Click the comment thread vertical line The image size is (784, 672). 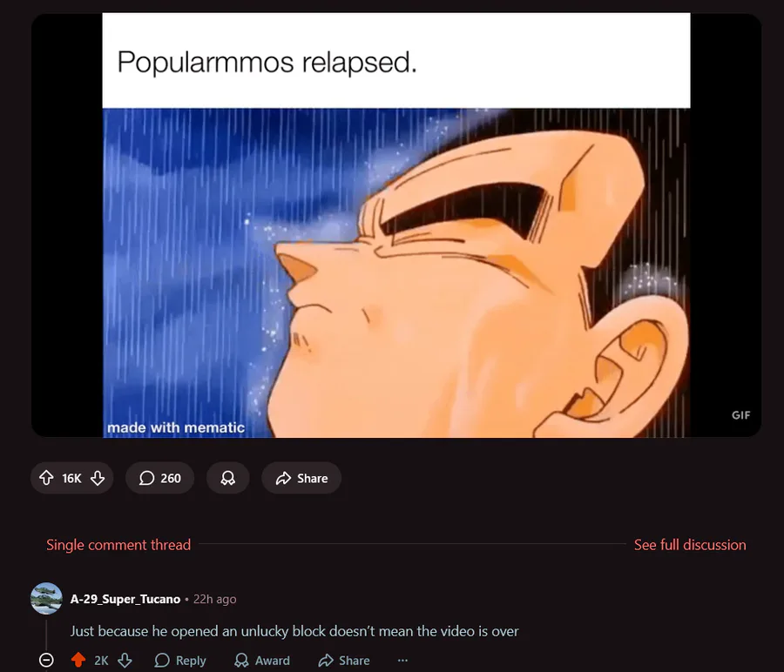coord(46,634)
